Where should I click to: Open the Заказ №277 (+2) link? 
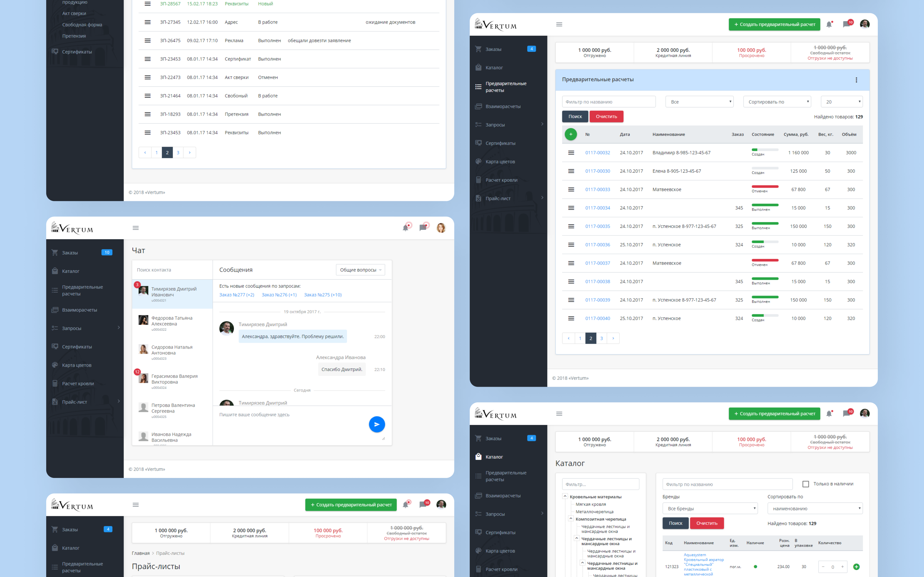click(x=236, y=295)
